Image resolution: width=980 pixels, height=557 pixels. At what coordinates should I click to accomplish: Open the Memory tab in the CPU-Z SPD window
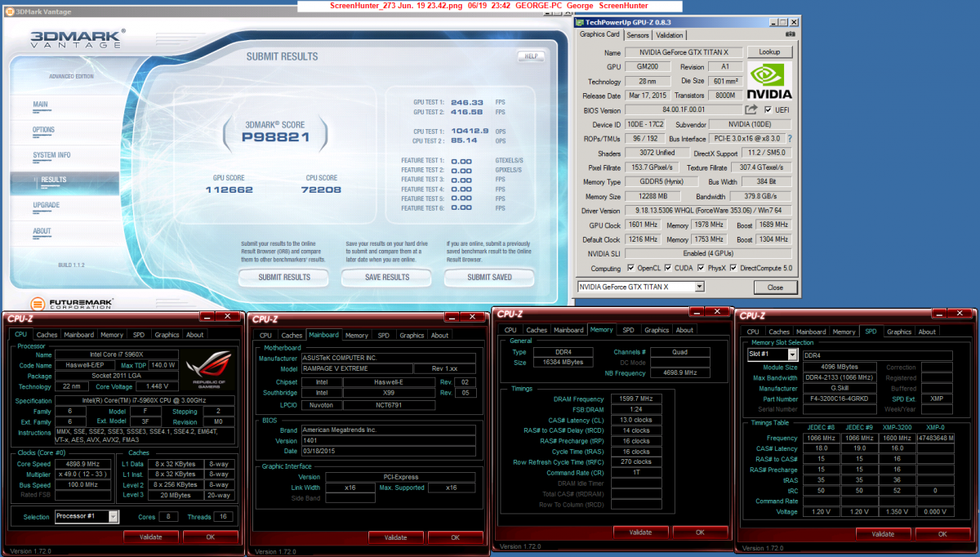pos(844,332)
